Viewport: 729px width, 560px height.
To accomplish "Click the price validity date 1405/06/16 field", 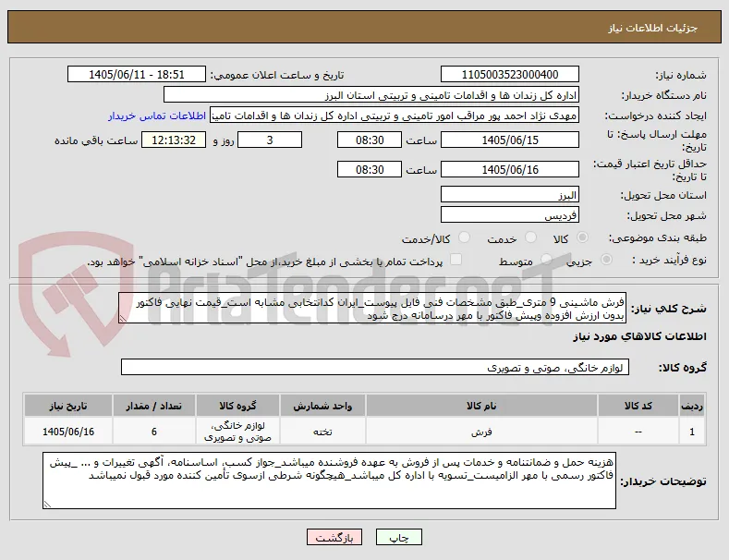I will pyautogui.click(x=510, y=169).
